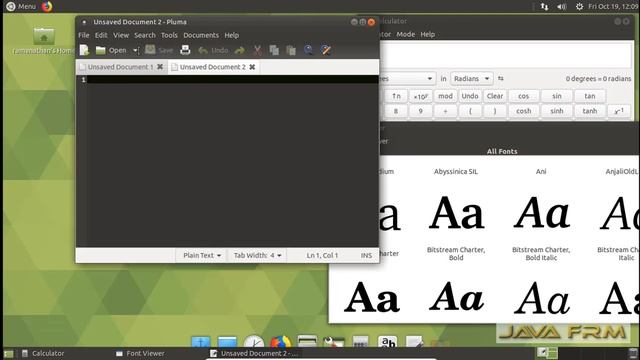Screen dimensions: 640x360
Task: Click the Calculator display entry field
Action: [506, 54]
